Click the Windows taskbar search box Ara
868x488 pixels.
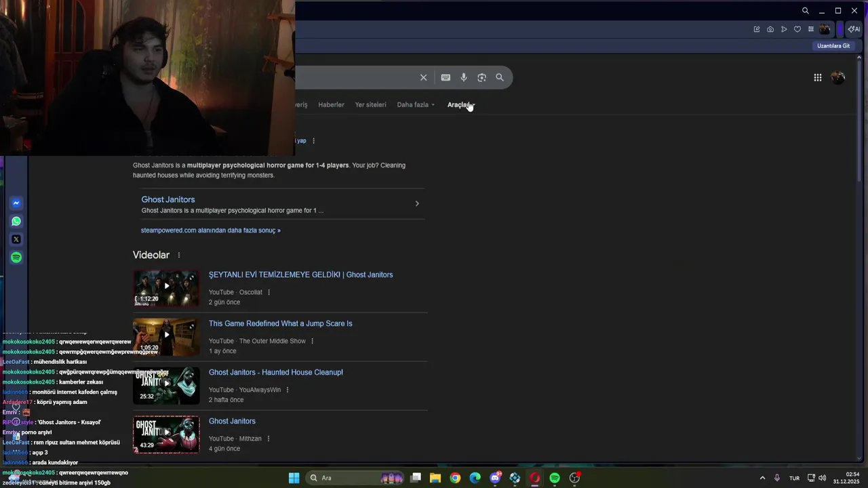355,478
